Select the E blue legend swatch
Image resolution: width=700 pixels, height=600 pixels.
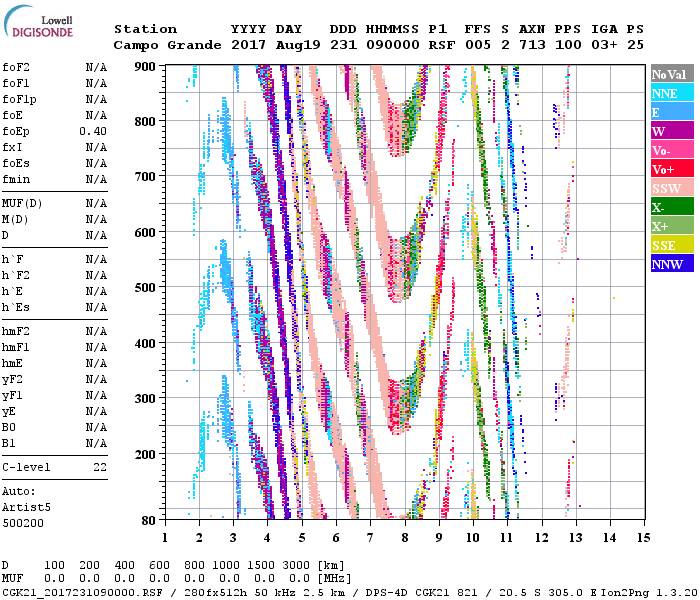coord(672,112)
